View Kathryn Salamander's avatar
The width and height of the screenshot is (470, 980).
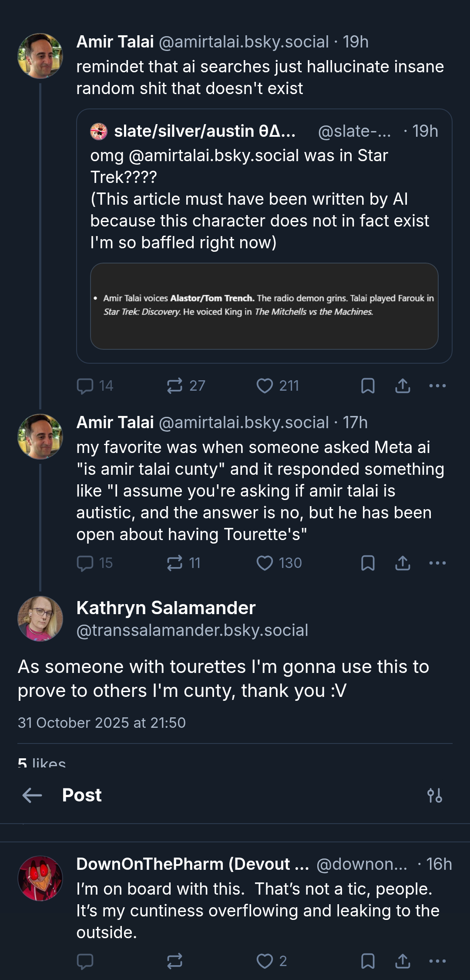(x=40, y=618)
